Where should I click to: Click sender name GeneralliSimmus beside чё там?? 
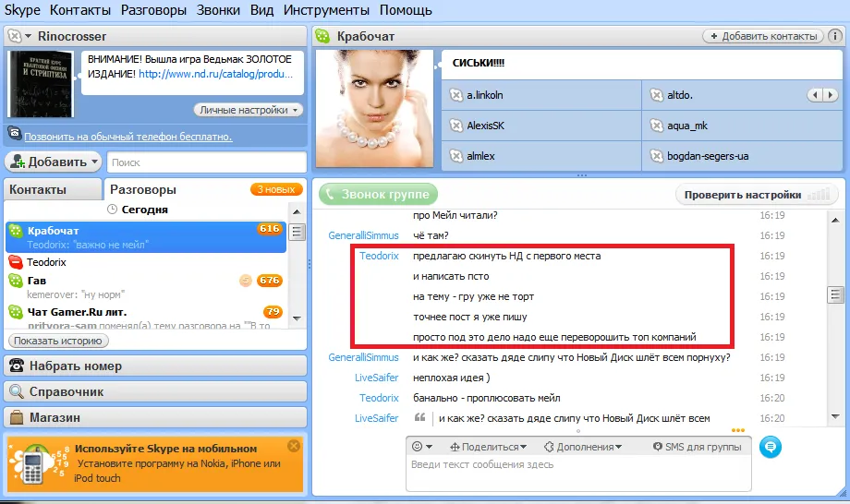point(363,235)
